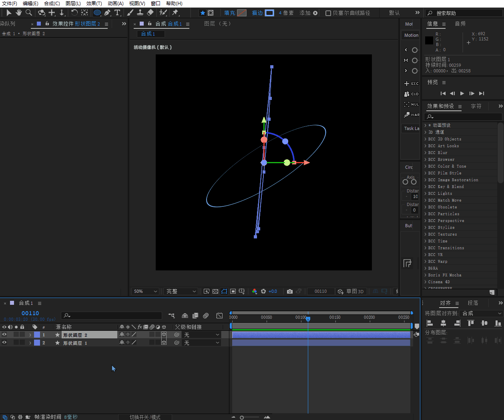
Task: Click the Puppet Pin tool
Action: tap(175, 13)
